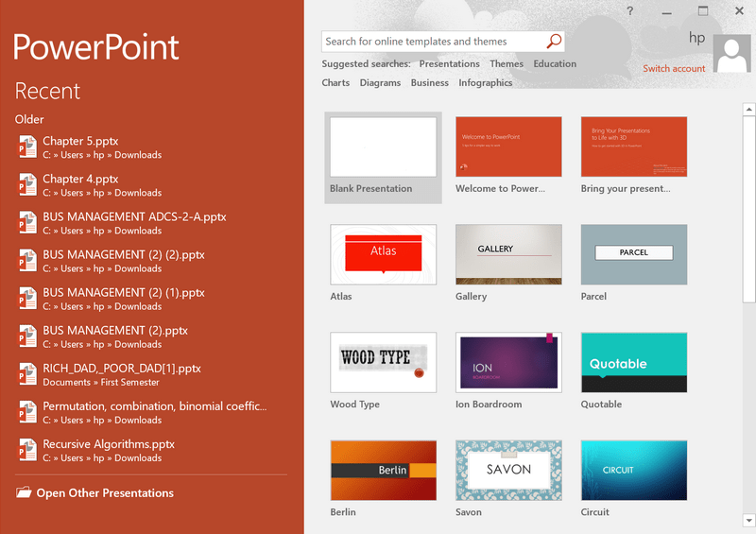Screen dimensions: 756x534
Task: Select Diagrams suggested search
Action: 380,82
